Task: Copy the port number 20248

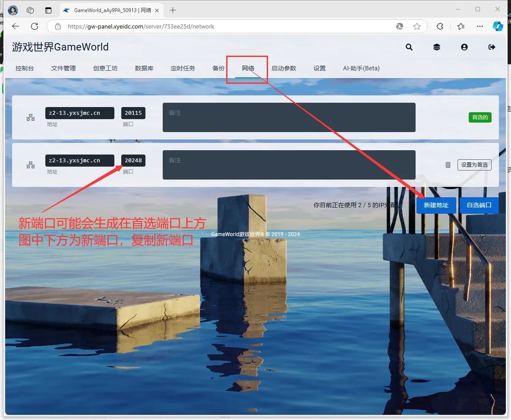Action: click(x=133, y=161)
